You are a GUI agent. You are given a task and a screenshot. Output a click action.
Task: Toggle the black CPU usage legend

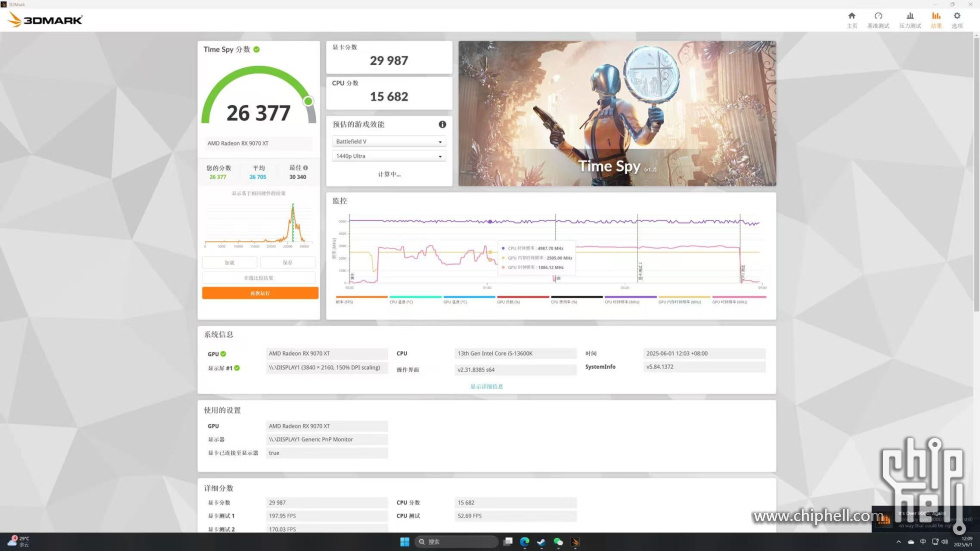coord(576,299)
